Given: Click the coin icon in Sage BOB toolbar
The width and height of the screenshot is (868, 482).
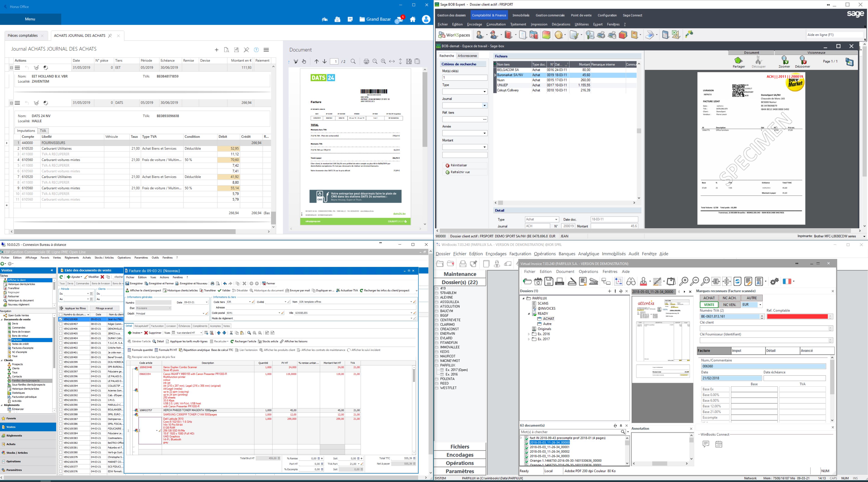Looking at the screenshot, I should [559, 35].
